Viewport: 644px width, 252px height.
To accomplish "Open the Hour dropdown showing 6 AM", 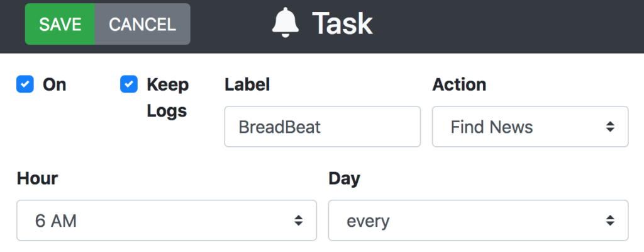I will (x=167, y=220).
